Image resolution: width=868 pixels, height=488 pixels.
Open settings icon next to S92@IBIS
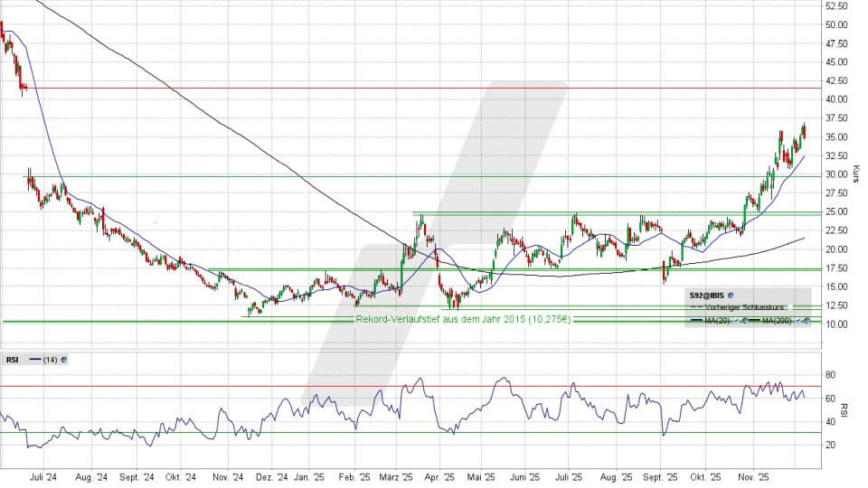point(731,296)
